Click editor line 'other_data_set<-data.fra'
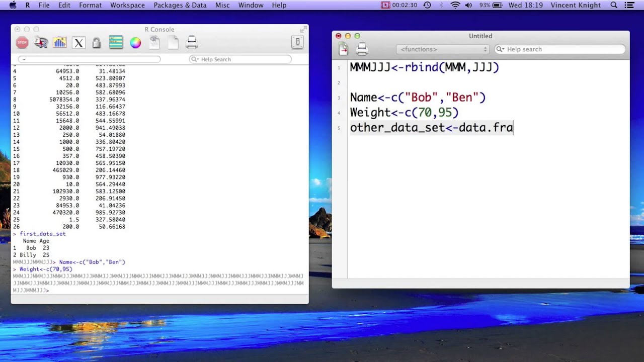This screenshot has width=644, height=362. tap(431, 128)
